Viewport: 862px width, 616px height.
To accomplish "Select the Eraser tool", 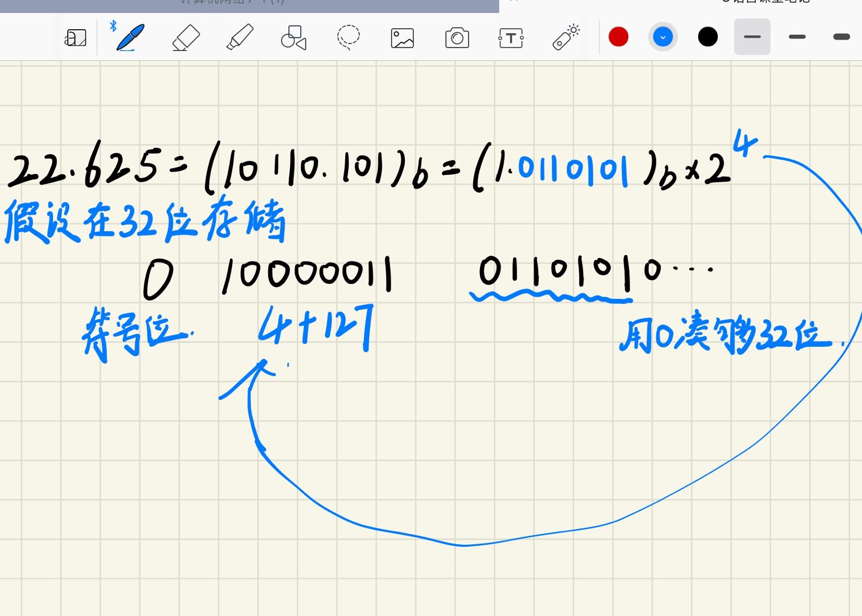I will click(x=186, y=37).
